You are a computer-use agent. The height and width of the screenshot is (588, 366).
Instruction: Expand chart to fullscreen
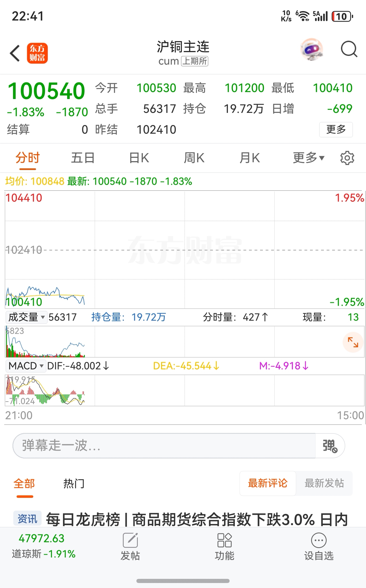(353, 342)
